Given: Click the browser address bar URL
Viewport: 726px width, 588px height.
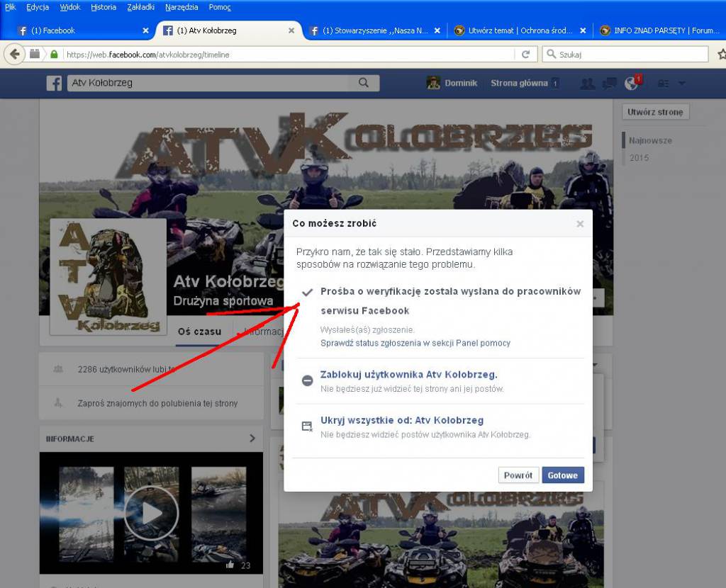Looking at the screenshot, I should [x=289, y=55].
